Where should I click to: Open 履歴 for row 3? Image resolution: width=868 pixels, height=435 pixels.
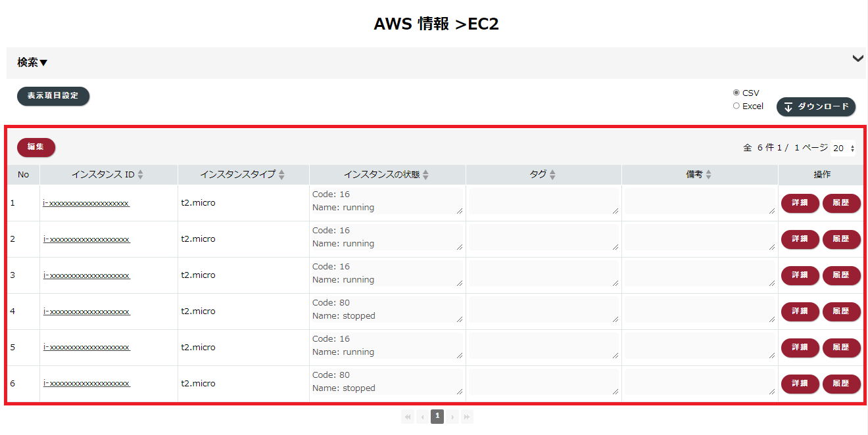pyautogui.click(x=841, y=275)
